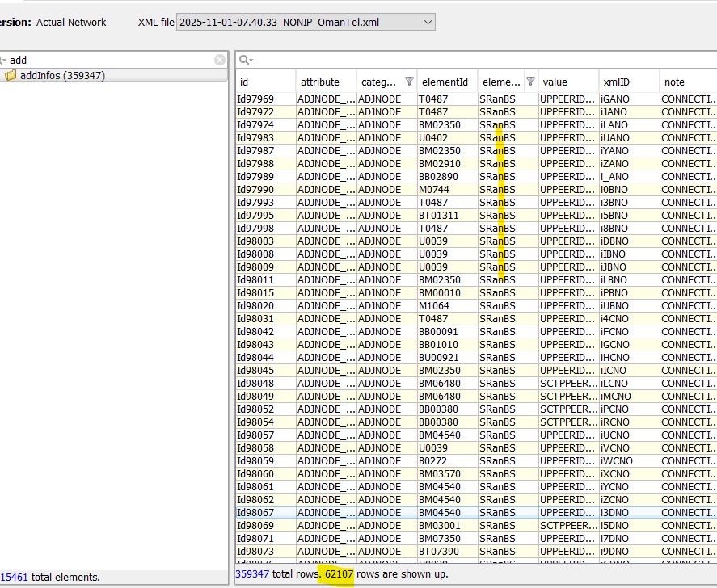Click elementId cell BT01311
Viewport: 717px width, 588px height.
[x=438, y=215]
